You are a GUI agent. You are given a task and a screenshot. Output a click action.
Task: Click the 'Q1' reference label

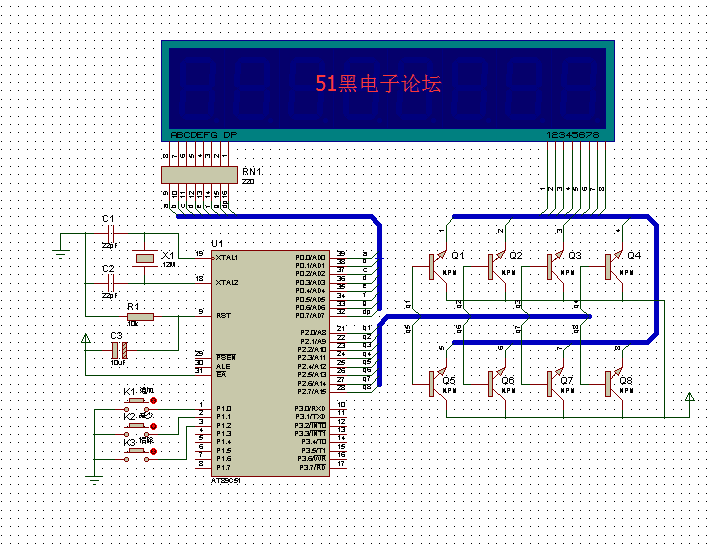pos(458,255)
